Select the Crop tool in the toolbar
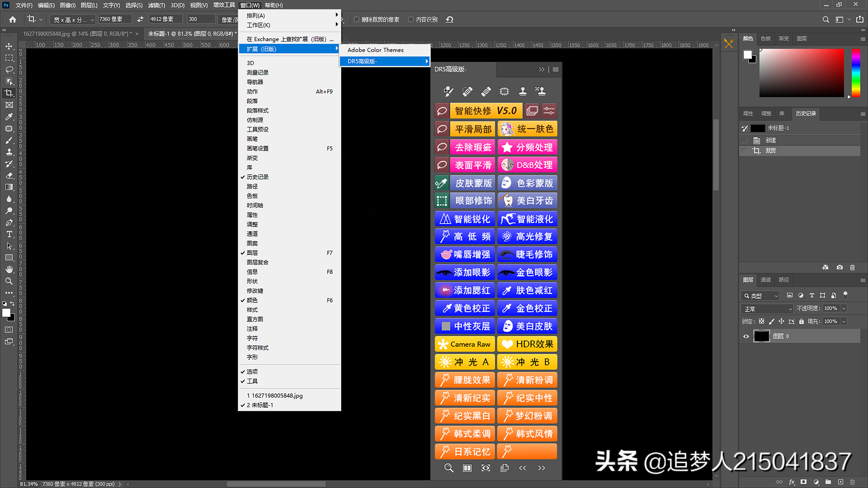 click(9, 93)
